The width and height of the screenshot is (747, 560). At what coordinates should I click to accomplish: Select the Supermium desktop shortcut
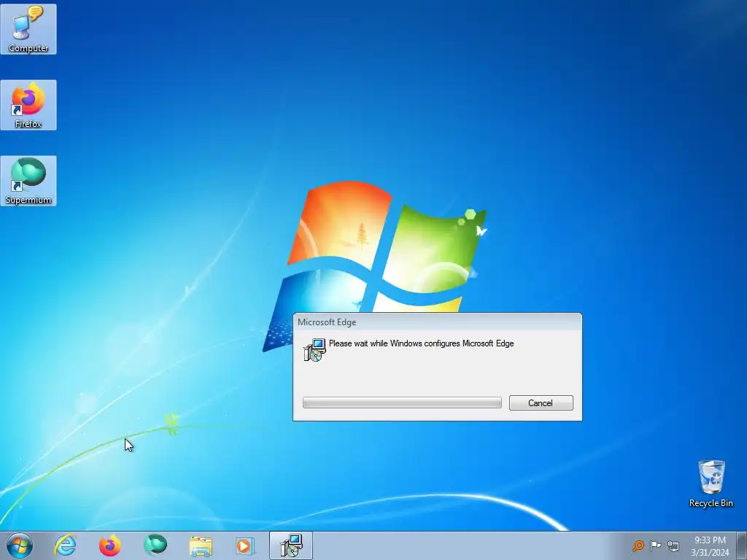point(28,181)
